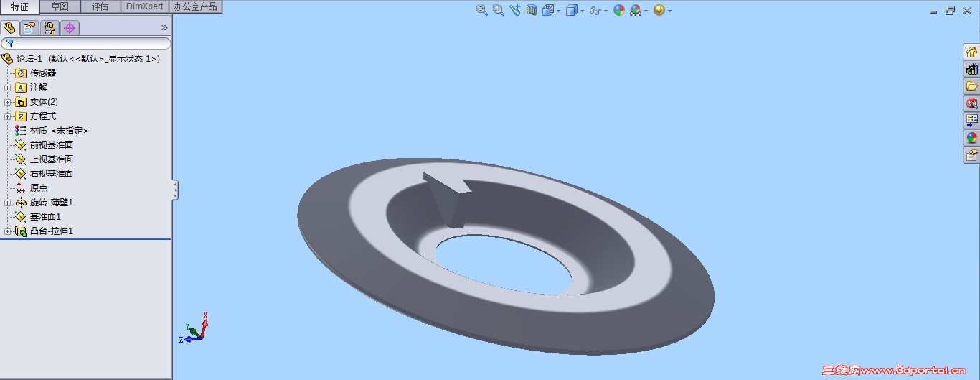Open SolidWorks Resources home icon

click(x=971, y=52)
